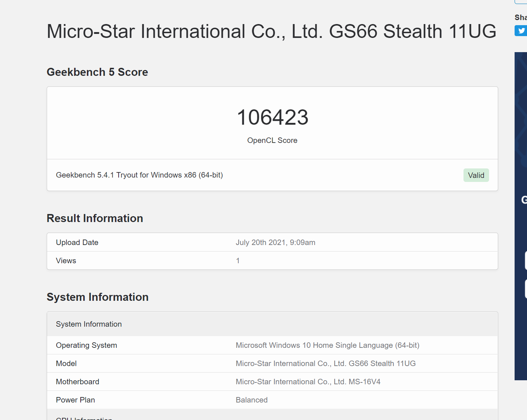The width and height of the screenshot is (527, 420).
Task: Select Microsoft Windows 10 Home Single Language value
Action: [327, 345]
